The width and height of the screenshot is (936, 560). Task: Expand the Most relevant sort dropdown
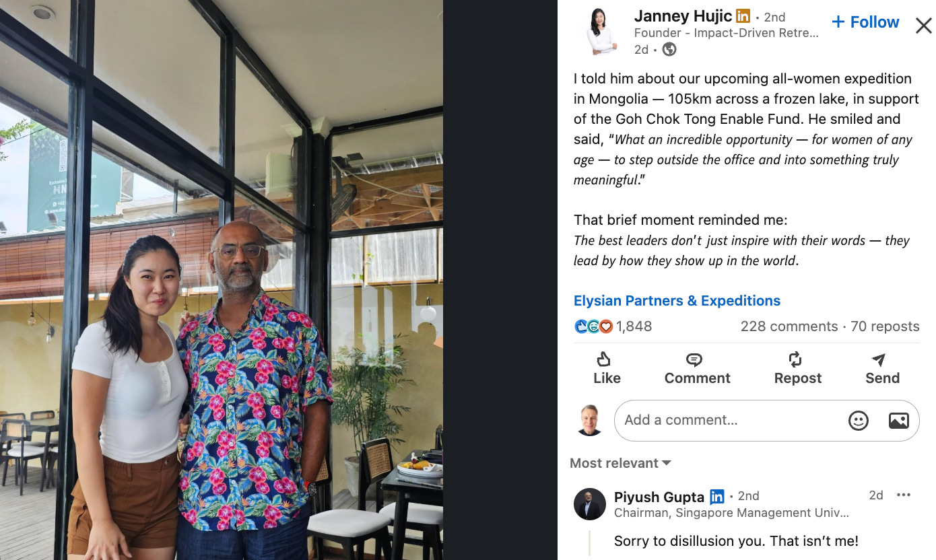(620, 463)
